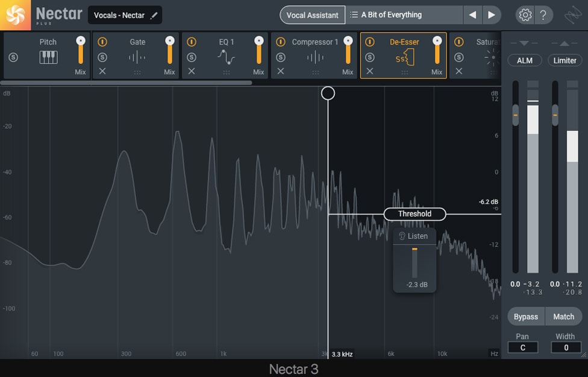Screen dimensions: 588x377
Task: Toggle Gate module power
Action: pyautogui.click(x=102, y=42)
